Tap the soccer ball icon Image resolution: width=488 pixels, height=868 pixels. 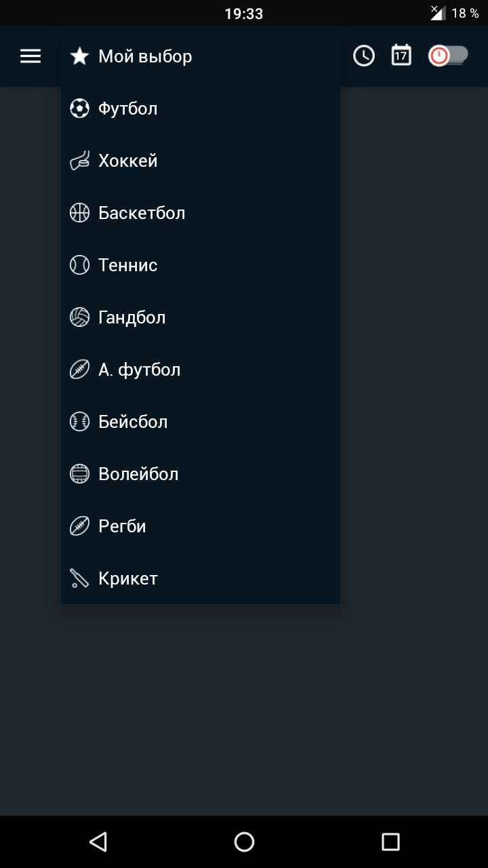tap(79, 108)
